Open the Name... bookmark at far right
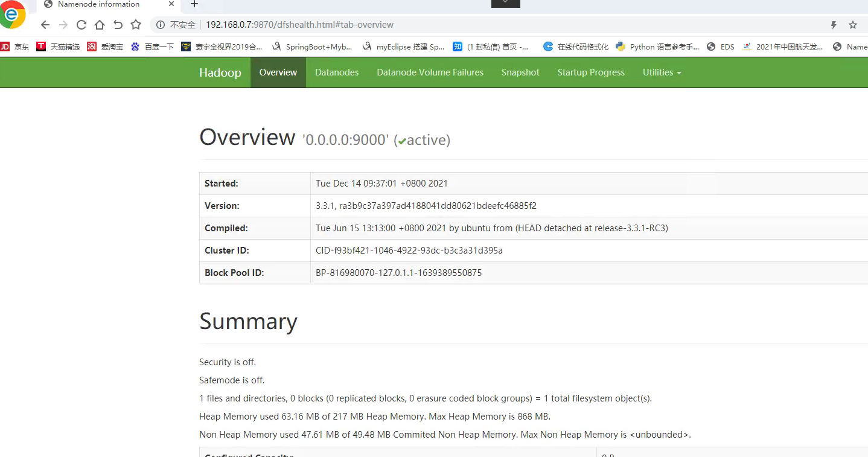 pyautogui.click(x=850, y=46)
